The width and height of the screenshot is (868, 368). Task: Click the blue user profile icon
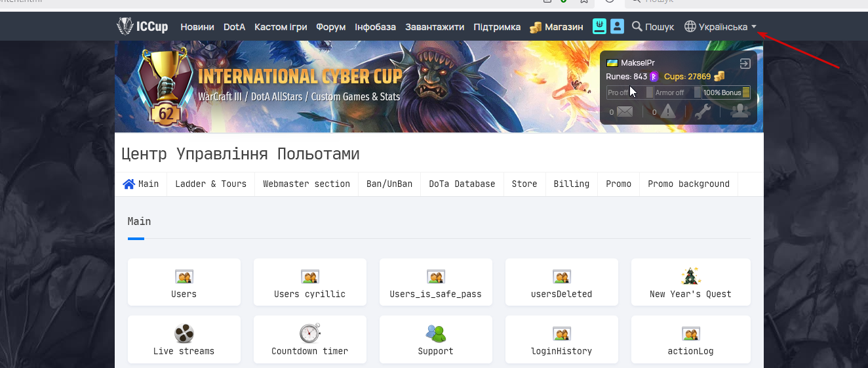tap(617, 26)
